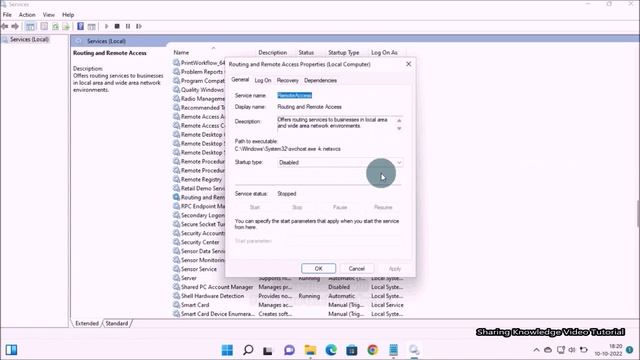Click the Start Service play icon

click(107, 26)
